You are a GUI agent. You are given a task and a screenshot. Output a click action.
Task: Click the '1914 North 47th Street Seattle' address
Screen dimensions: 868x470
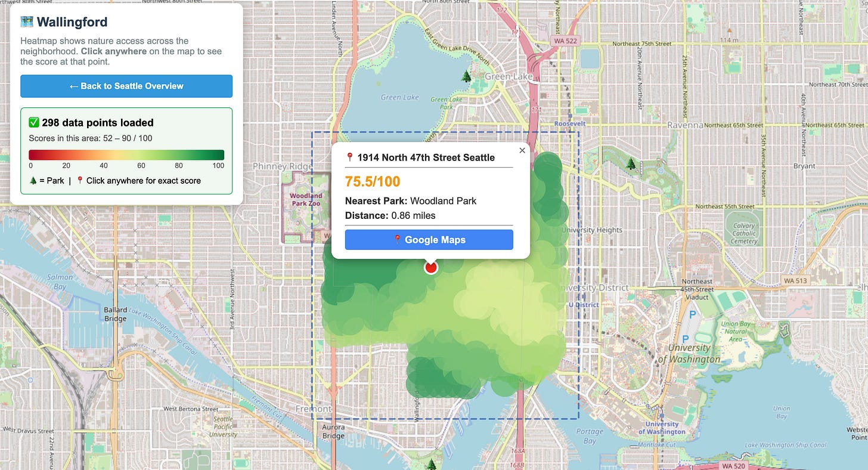[426, 157]
